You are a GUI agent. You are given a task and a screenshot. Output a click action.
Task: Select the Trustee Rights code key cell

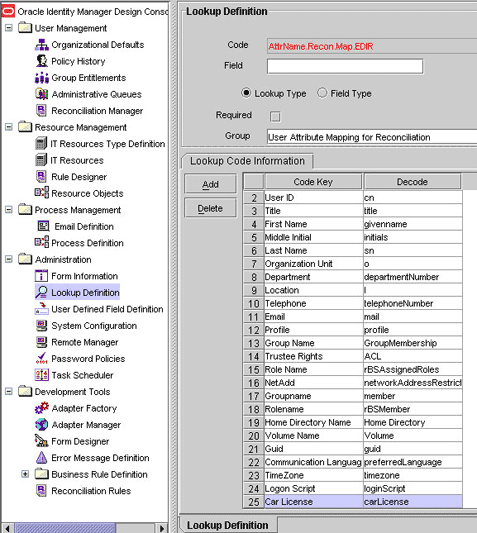coord(313,356)
